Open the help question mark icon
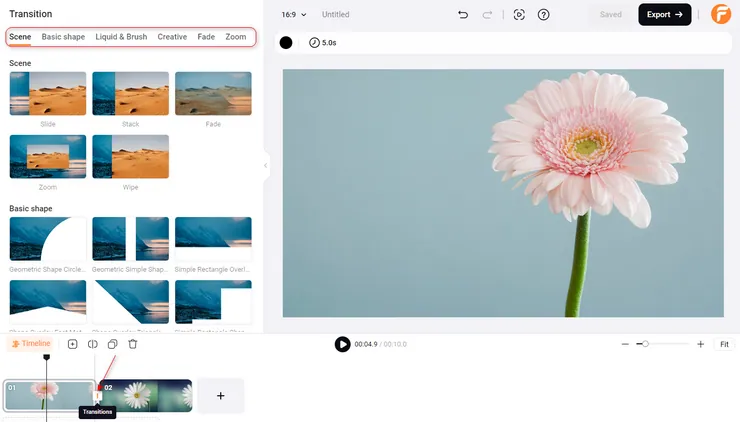740x422 pixels. pyautogui.click(x=543, y=15)
